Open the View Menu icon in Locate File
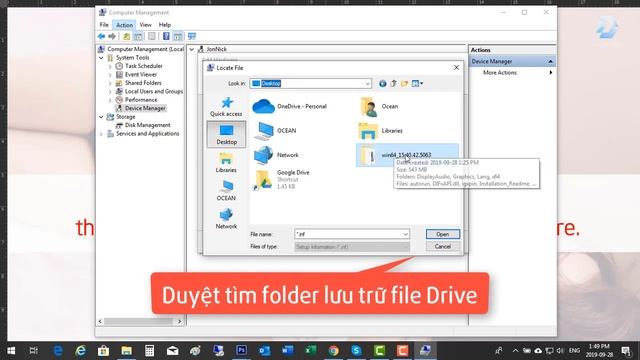This screenshot has height=360, width=640. (417, 84)
